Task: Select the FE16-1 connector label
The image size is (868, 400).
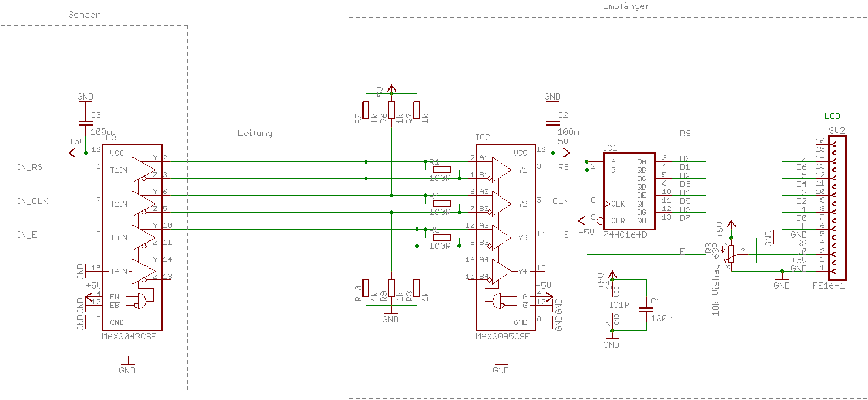Action: click(828, 286)
